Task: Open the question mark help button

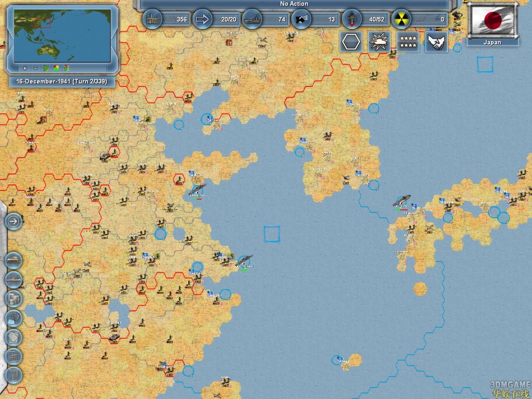Action: [13, 375]
